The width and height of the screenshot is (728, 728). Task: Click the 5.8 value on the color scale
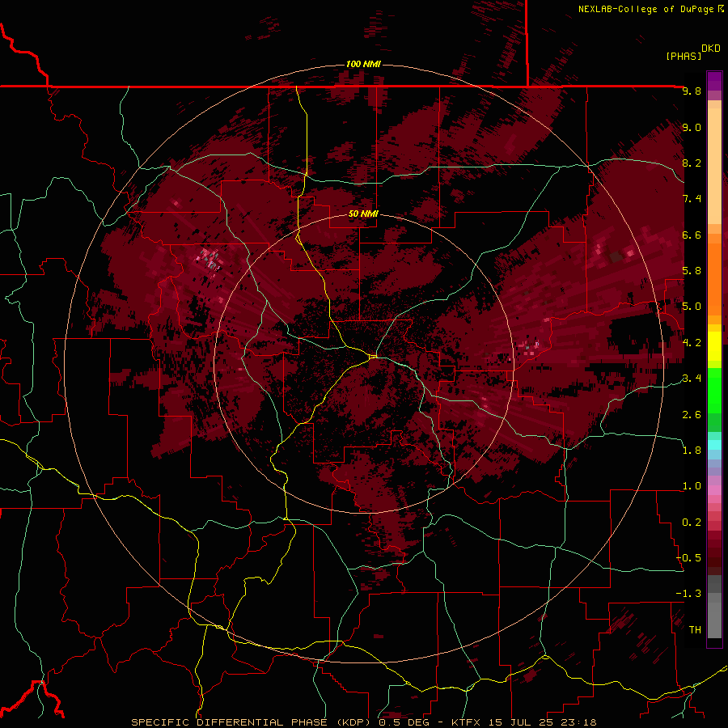coord(692,271)
